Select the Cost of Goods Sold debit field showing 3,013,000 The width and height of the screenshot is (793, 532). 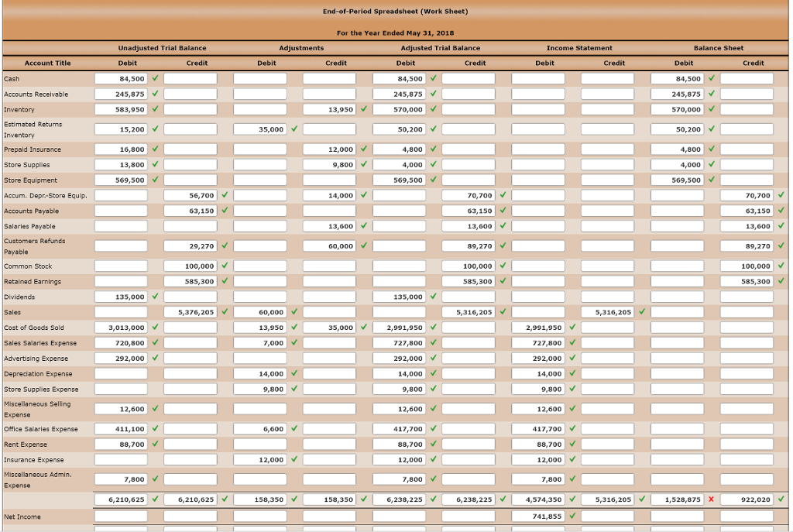click(x=120, y=328)
